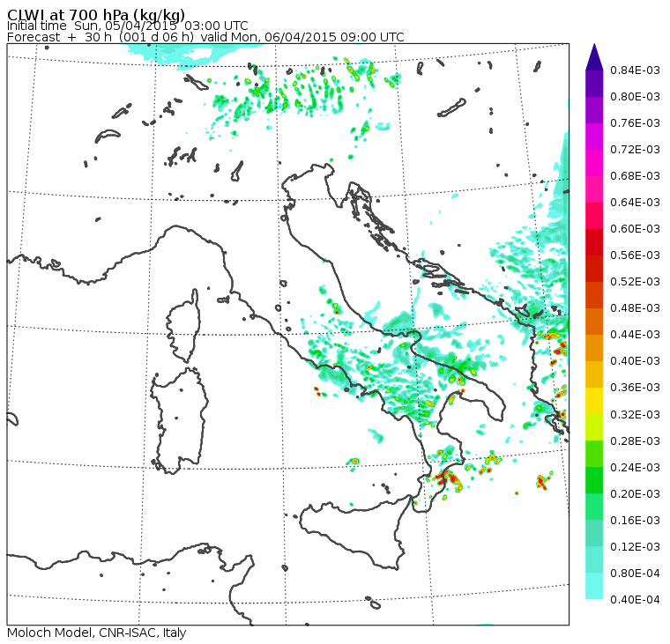Click the dark purple arrow atop the colorbar

tap(594, 57)
